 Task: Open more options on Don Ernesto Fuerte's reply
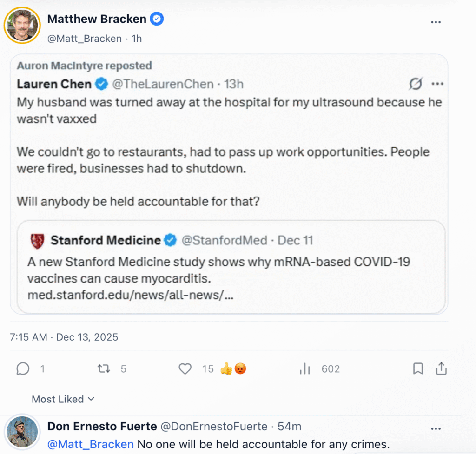click(436, 428)
